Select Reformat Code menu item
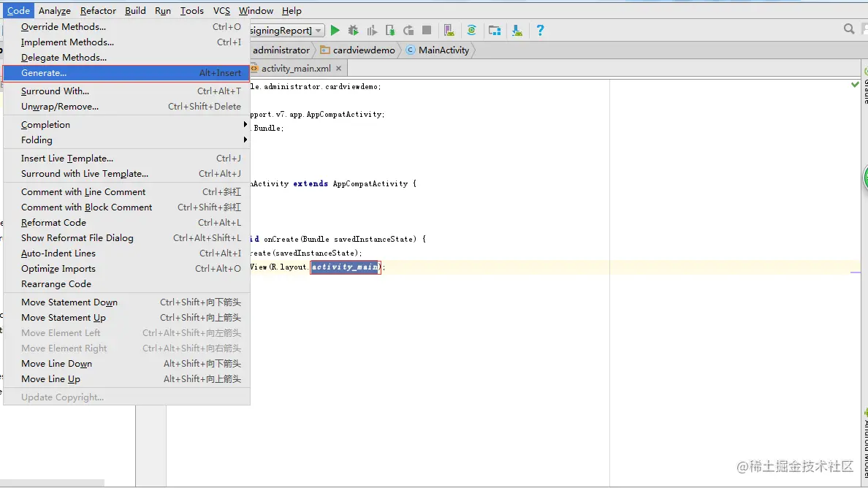Viewport: 868px width, 488px height. 126,222
